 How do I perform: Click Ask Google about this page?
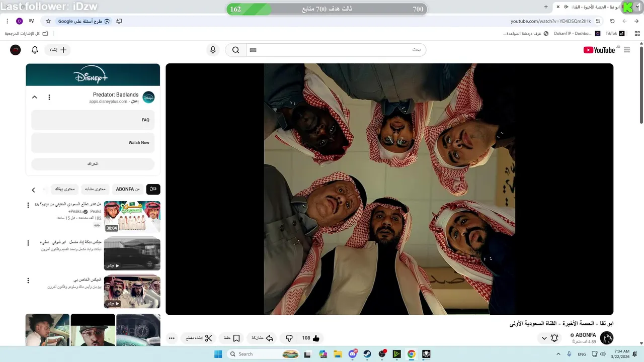pyautogui.click(x=84, y=21)
